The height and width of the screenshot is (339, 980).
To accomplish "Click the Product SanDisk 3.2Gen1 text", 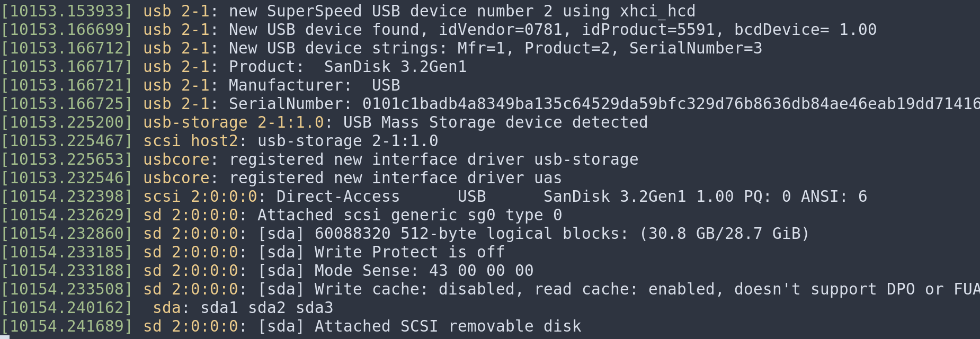I will pyautogui.click(x=348, y=67).
